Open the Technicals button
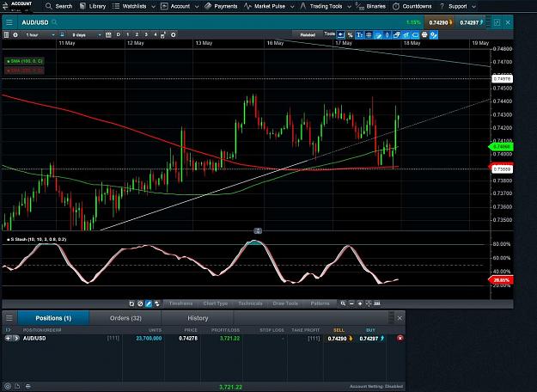 point(250,303)
